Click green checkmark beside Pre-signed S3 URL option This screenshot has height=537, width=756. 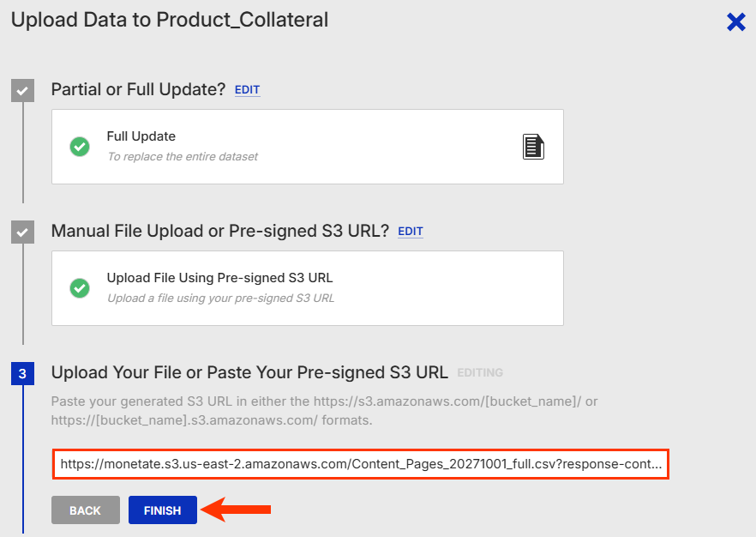point(80,288)
